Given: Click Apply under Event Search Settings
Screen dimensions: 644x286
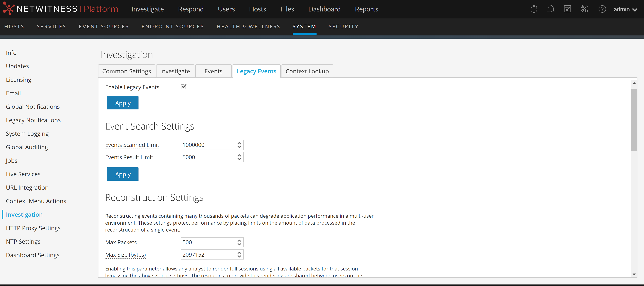Looking at the screenshot, I should 123,174.
